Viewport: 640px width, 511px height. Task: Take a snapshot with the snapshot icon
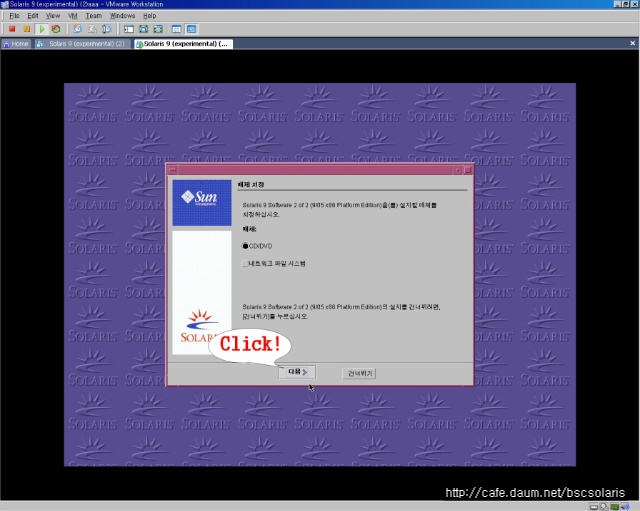tap(77, 29)
